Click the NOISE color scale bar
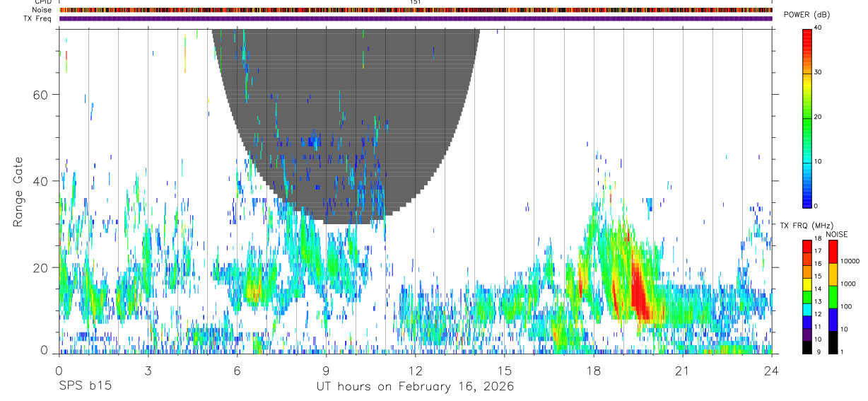 (x=833, y=297)
